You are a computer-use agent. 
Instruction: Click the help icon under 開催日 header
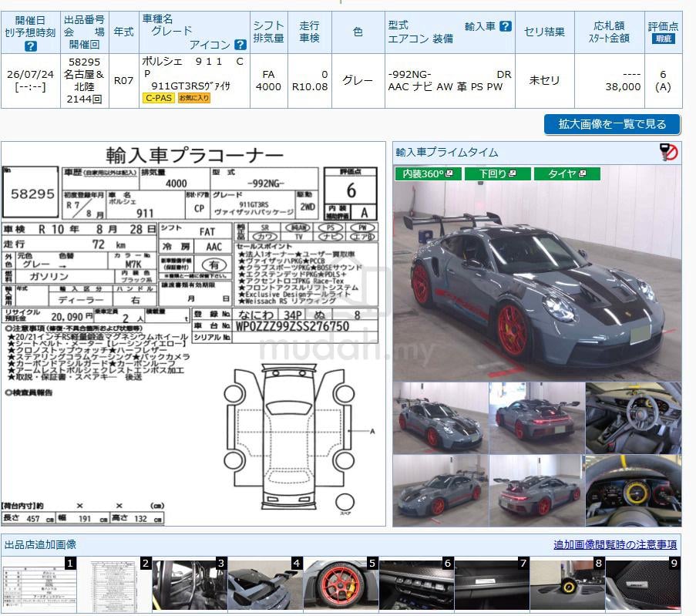pyautogui.click(x=30, y=45)
